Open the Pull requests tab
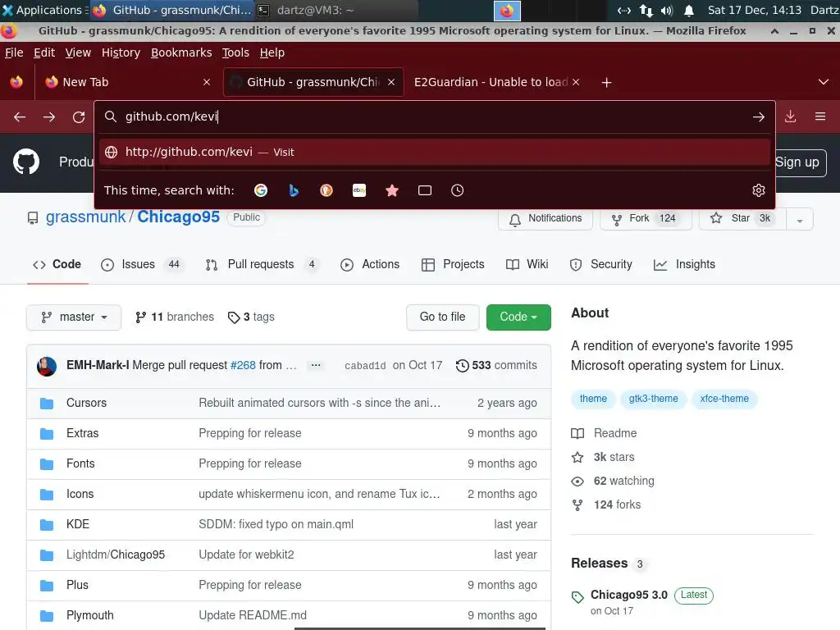The width and height of the screenshot is (840, 630). coord(262,265)
